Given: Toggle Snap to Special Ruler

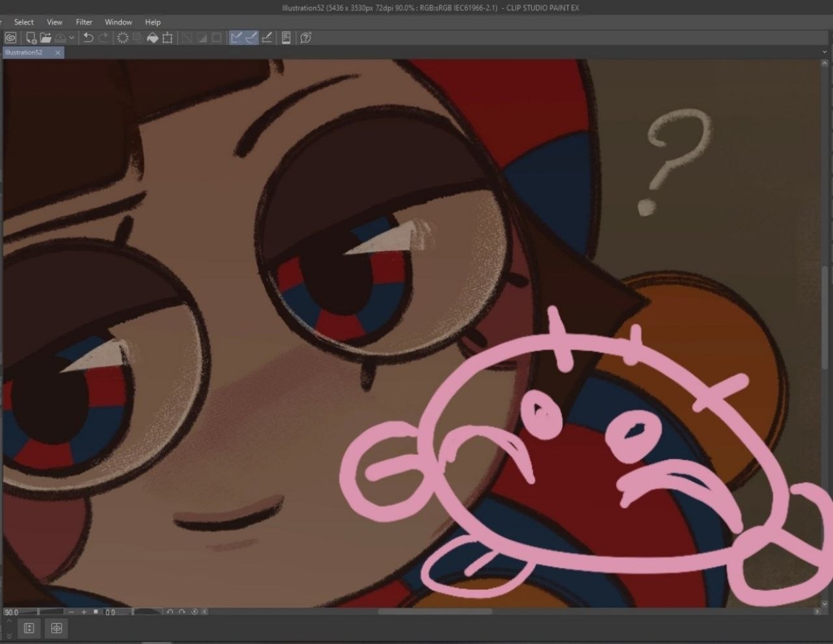Looking at the screenshot, I should pos(251,38).
